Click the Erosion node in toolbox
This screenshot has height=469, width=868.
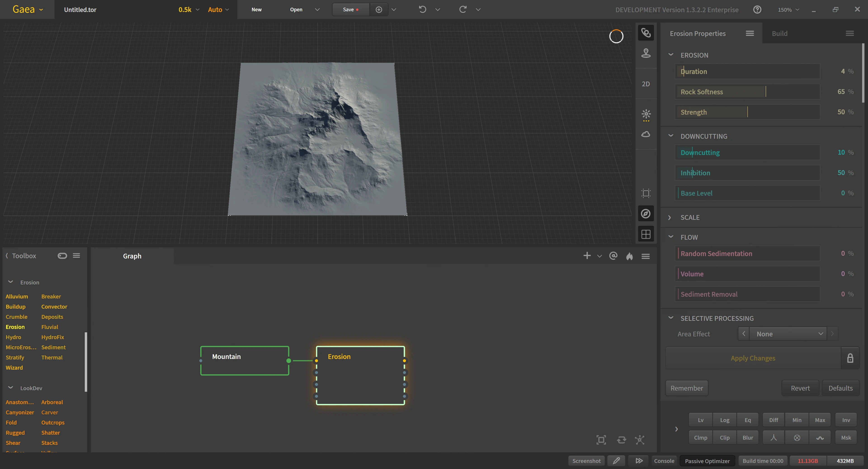14,326
